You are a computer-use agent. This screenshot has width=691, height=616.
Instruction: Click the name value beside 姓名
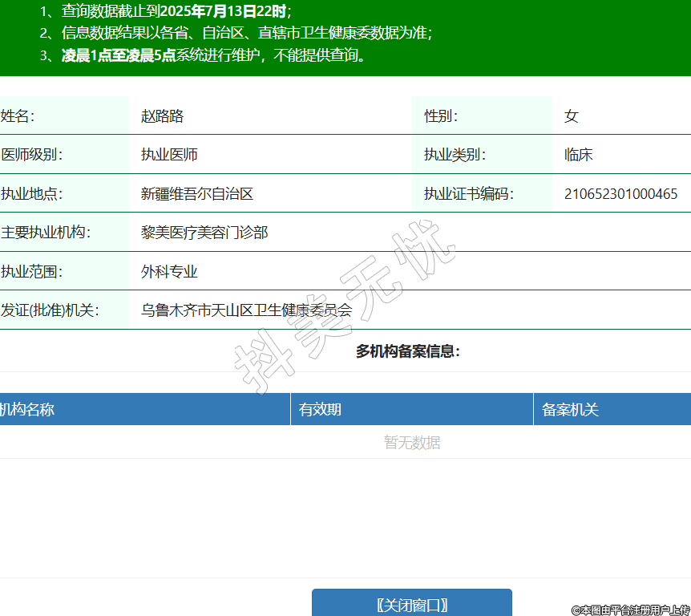tap(163, 116)
